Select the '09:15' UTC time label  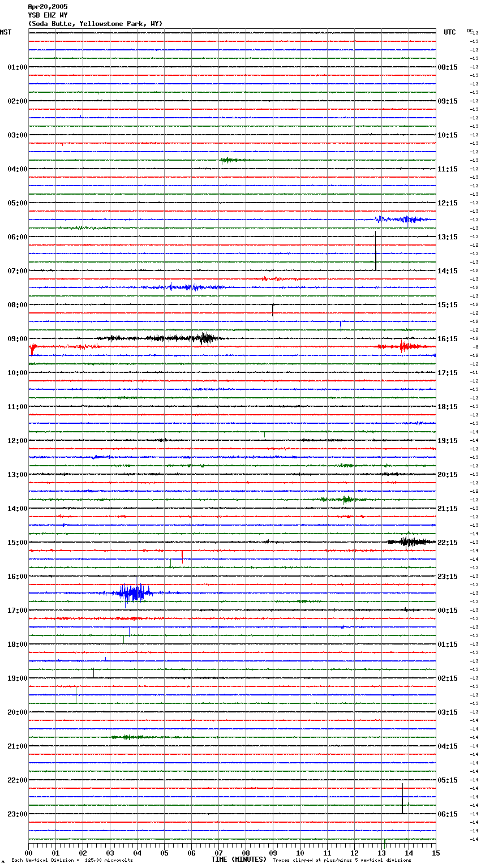coord(448,101)
